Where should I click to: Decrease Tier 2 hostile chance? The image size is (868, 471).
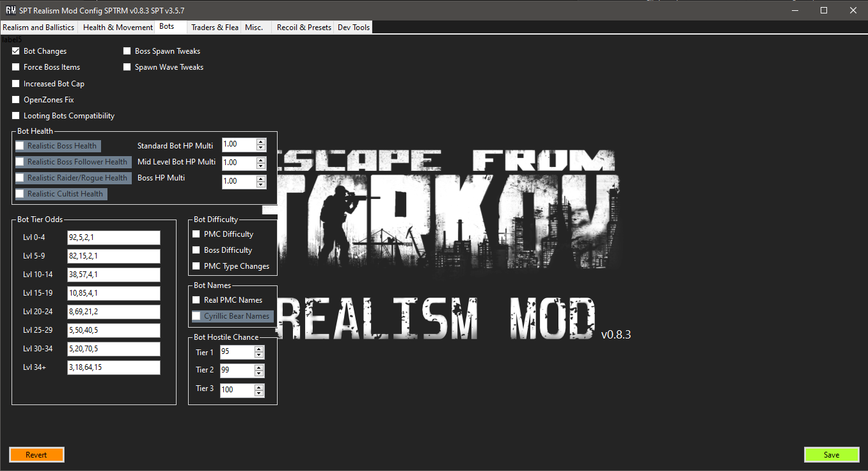pyautogui.click(x=259, y=373)
